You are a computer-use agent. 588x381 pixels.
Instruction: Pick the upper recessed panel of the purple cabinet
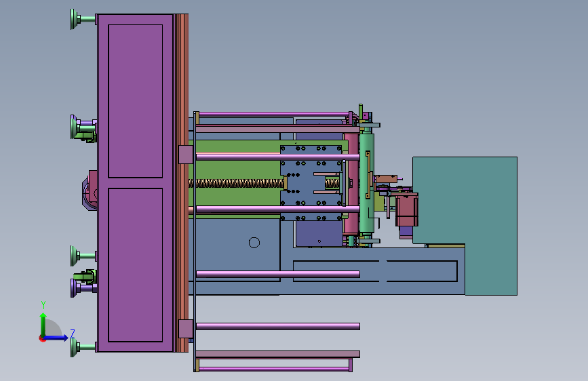pos(136,101)
